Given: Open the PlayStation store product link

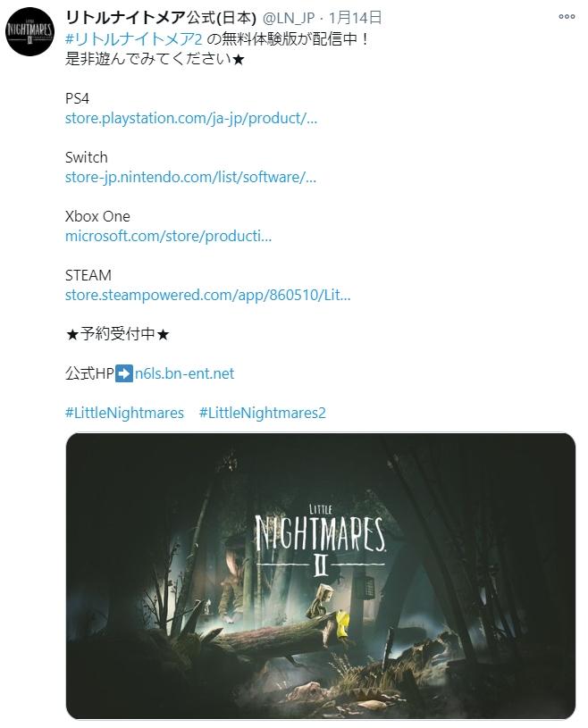Looking at the screenshot, I should (x=191, y=119).
